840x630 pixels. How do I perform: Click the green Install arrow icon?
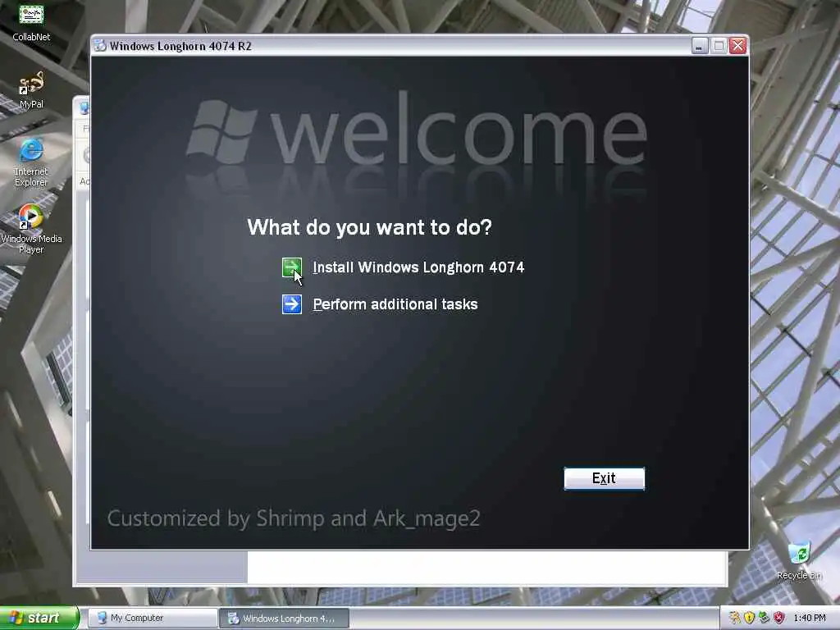[x=291, y=267]
